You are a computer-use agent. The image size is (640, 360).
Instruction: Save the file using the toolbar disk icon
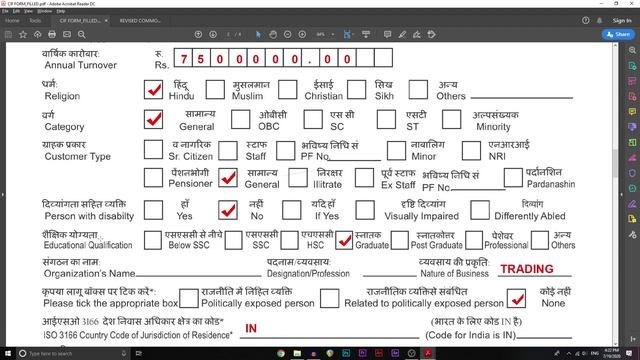(x=8, y=35)
